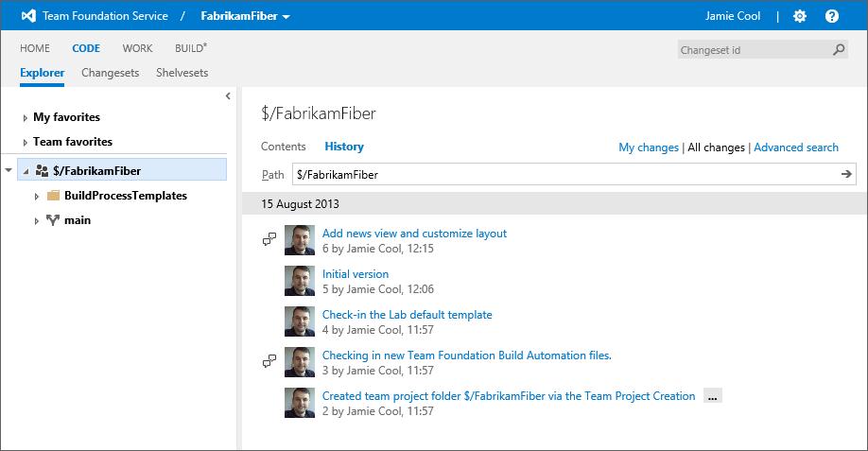Click text '6 by Jamie Cool, 12:15'
Image resolution: width=868 pixels, height=451 pixels.
[x=378, y=249]
